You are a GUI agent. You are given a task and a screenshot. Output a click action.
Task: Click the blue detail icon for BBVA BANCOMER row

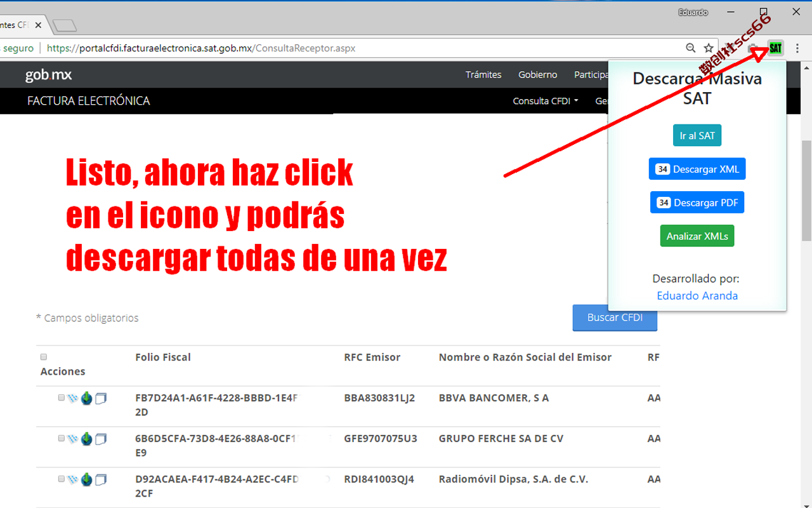point(73,398)
